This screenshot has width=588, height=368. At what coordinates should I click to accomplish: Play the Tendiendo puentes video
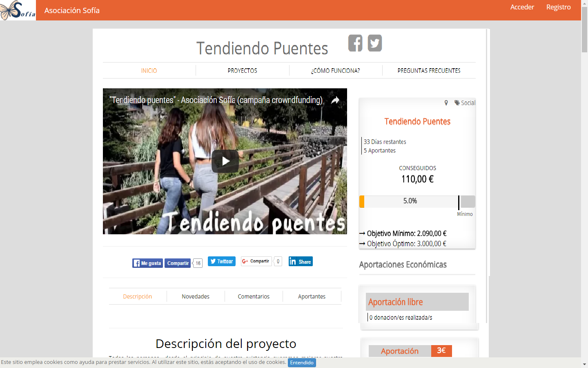click(x=225, y=161)
